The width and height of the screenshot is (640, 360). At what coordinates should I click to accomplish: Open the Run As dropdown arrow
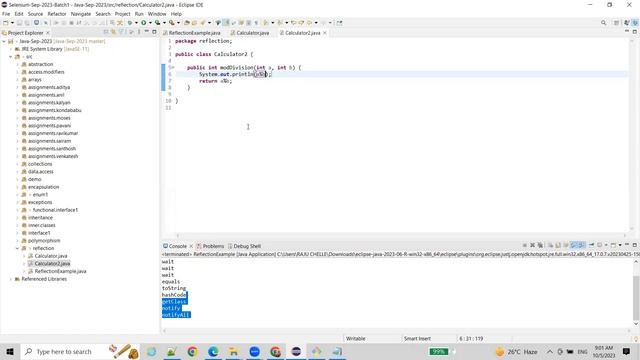pos(150,23)
